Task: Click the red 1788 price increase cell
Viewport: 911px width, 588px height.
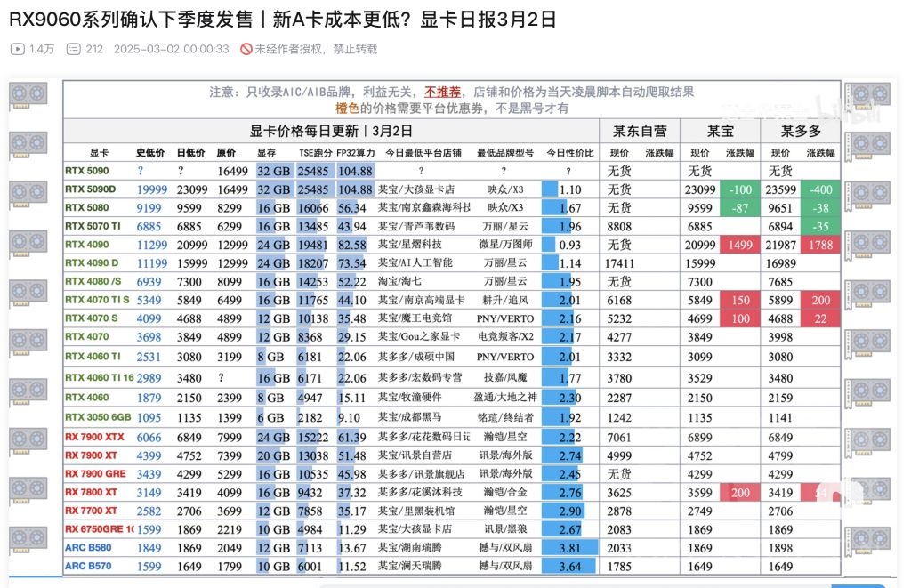Action: 819,245
